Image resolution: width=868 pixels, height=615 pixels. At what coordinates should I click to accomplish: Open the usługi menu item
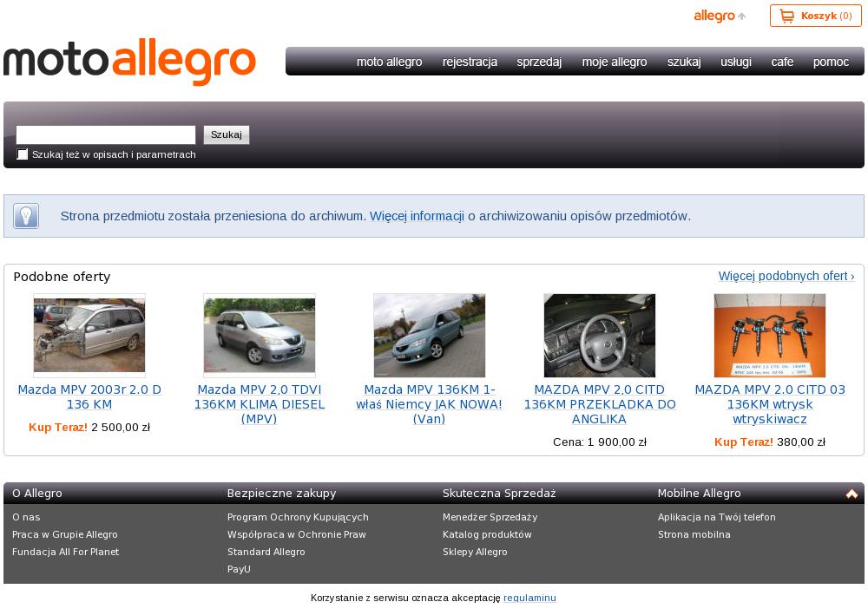[x=736, y=62]
